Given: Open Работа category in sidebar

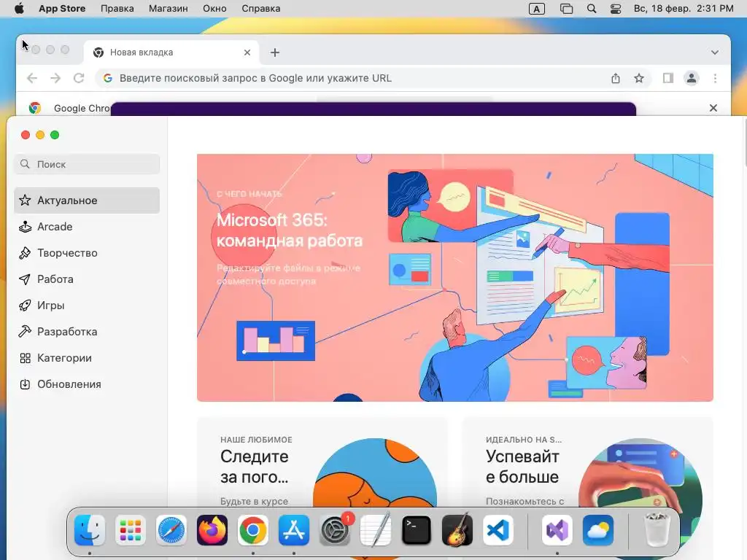Looking at the screenshot, I should coord(88,279).
